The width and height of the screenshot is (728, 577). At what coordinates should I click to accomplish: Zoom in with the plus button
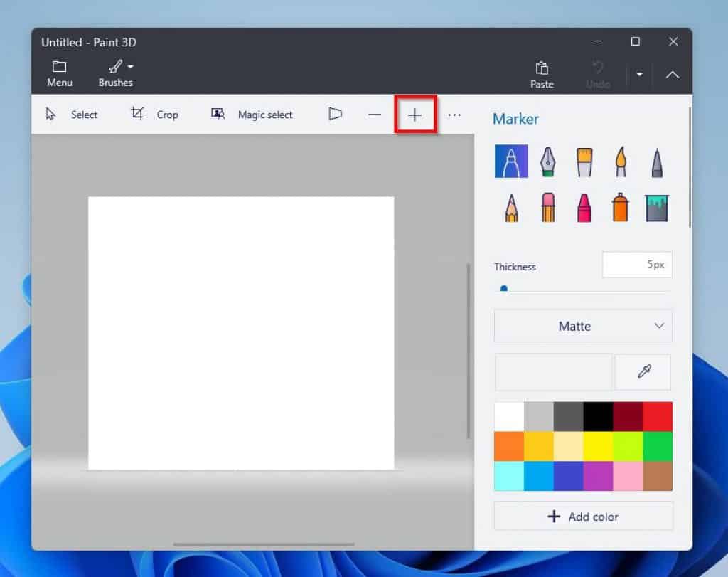(x=415, y=115)
